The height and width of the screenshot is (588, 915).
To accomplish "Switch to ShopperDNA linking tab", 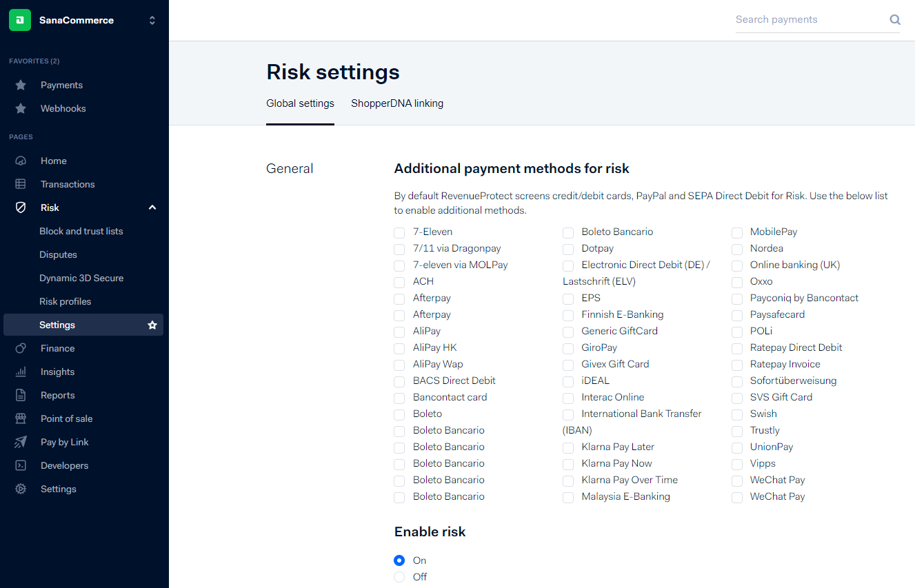I will 397,103.
